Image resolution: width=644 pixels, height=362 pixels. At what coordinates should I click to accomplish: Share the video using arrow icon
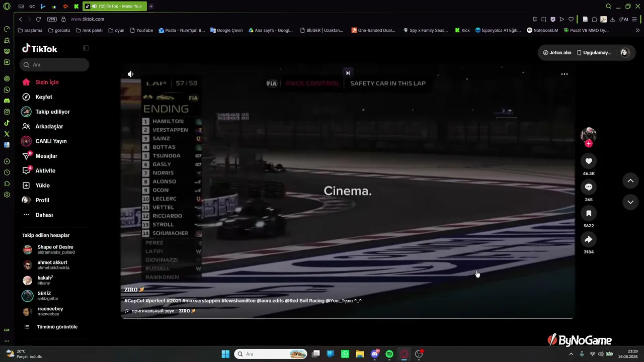click(589, 239)
